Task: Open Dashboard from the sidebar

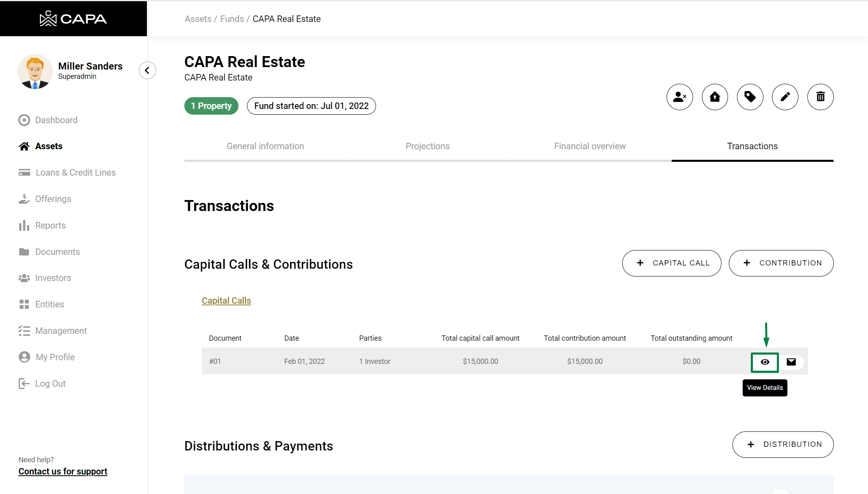Action: tap(56, 120)
